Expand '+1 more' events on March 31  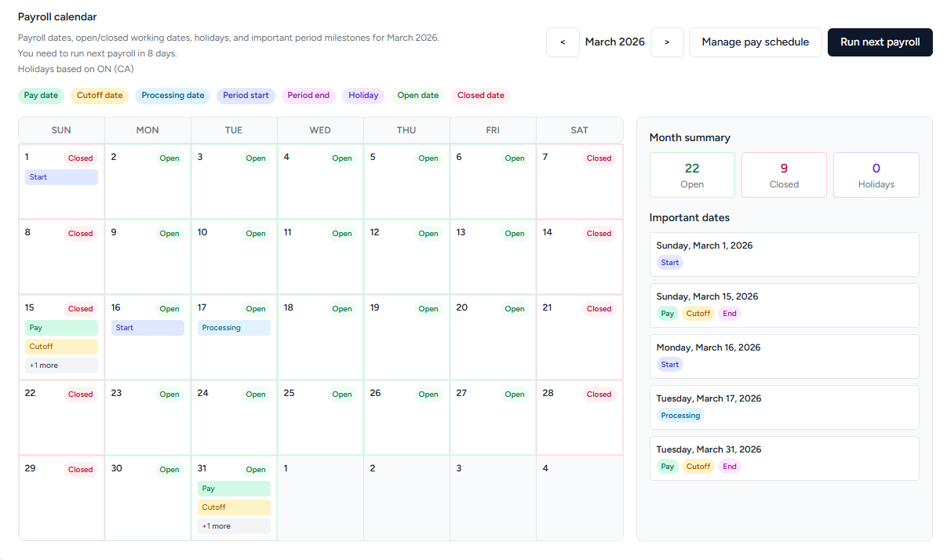tap(234, 526)
